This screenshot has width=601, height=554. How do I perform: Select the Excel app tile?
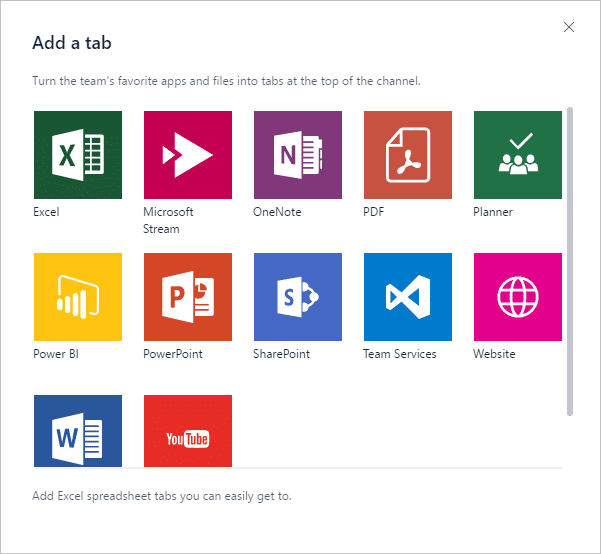[78, 155]
